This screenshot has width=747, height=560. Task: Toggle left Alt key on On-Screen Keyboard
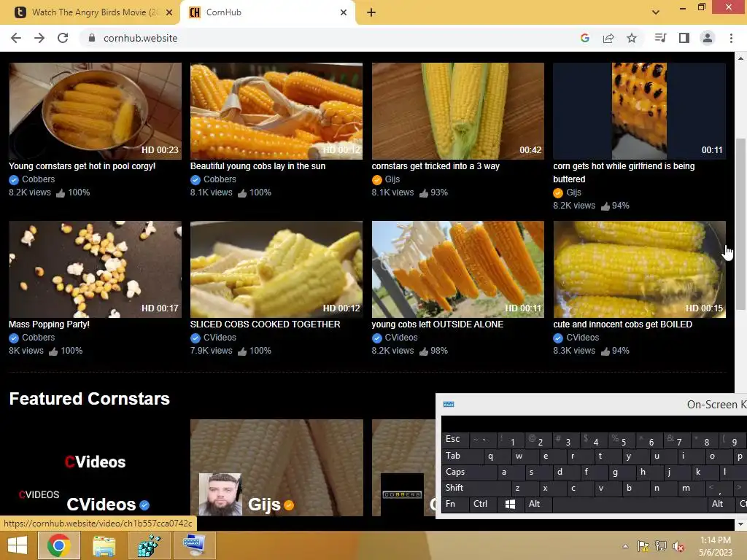click(538, 505)
